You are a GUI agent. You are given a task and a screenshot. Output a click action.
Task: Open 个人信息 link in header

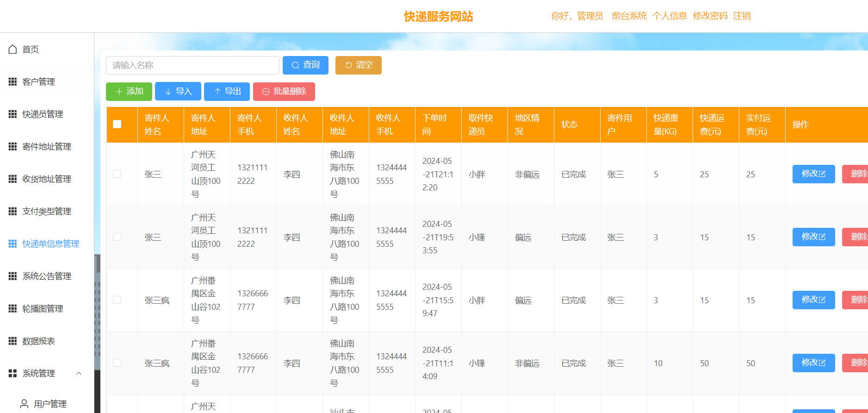click(670, 16)
